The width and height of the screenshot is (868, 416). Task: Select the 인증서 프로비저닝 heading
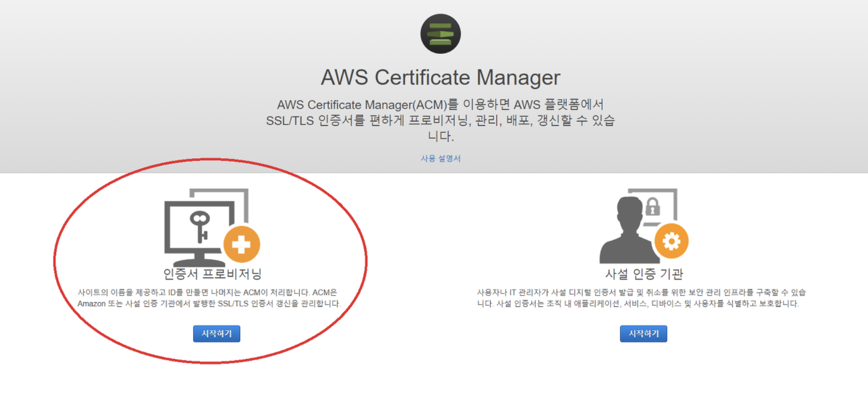click(x=213, y=274)
